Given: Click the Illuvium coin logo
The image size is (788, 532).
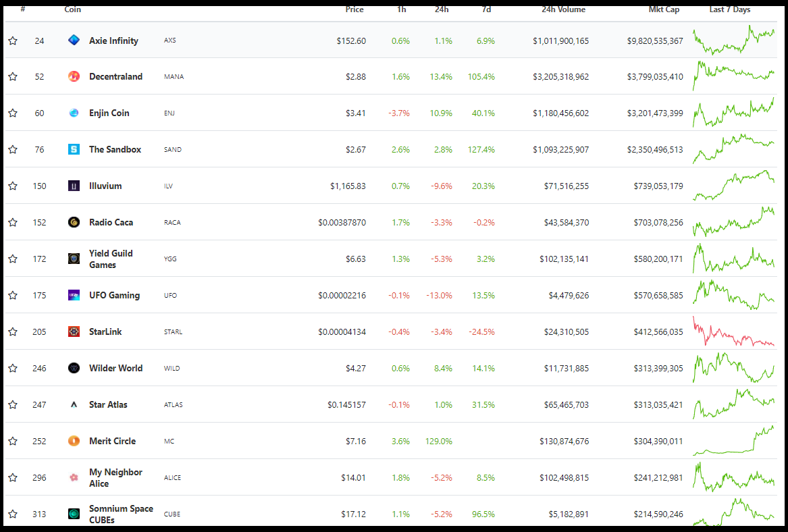Looking at the screenshot, I should [x=74, y=186].
